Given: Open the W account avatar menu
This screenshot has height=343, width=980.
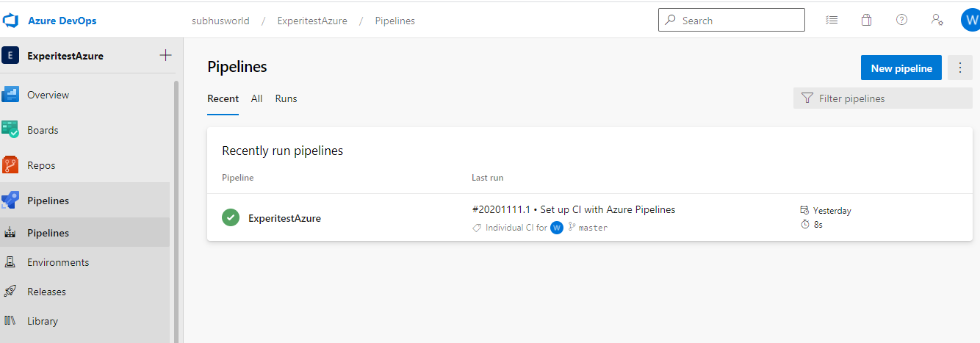Looking at the screenshot, I should pyautogui.click(x=970, y=21).
